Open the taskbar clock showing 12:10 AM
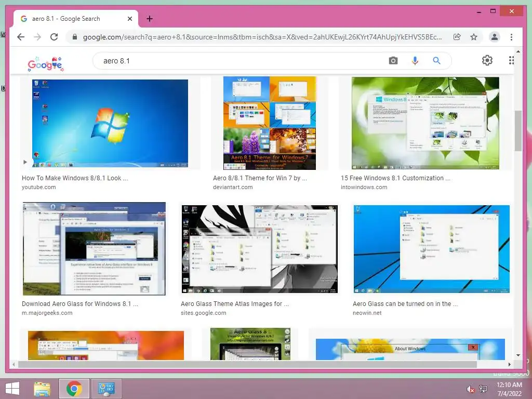This screenshot has width=532, height=399. click(x=509, y=389)
